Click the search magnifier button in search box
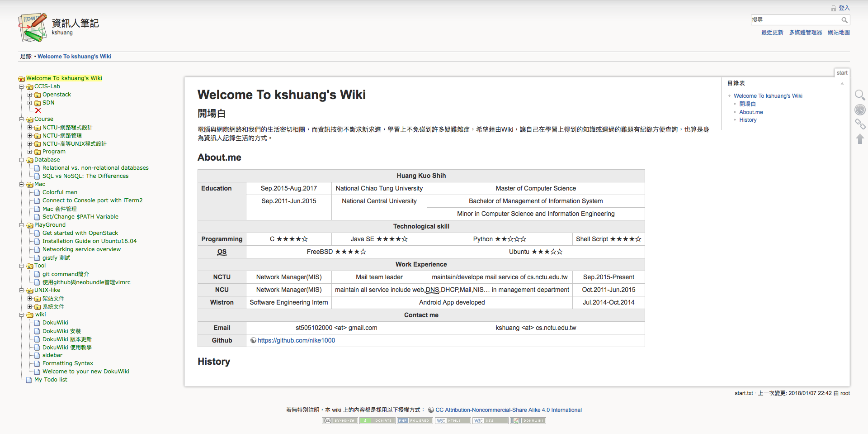868x434 pixels. pos(844,20)
